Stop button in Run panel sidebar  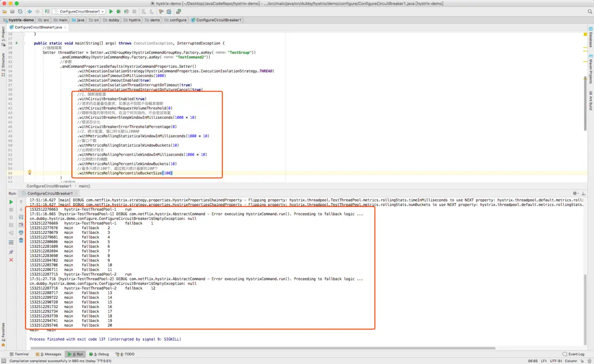[x=11, y=209]
